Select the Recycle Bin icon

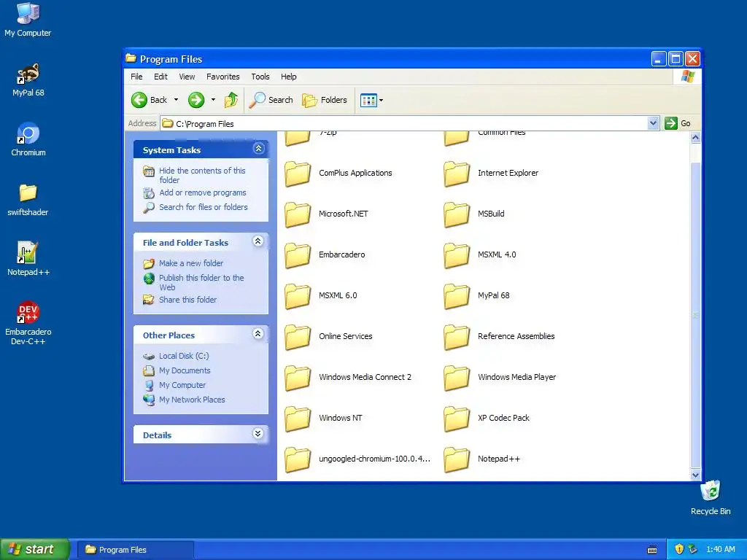(711, 498)
